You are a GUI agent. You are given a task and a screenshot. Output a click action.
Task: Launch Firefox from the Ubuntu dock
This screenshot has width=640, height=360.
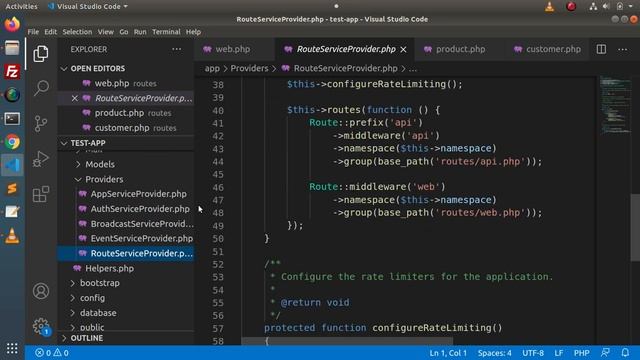point(12,24)
